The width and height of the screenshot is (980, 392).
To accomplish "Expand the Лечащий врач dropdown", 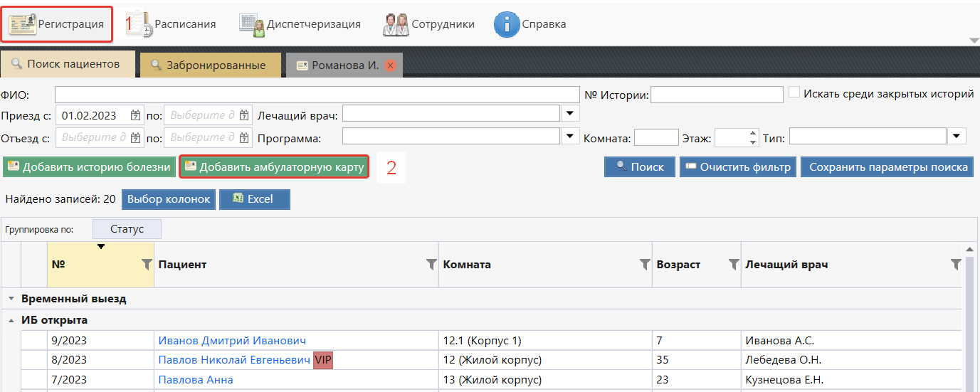I will click(x=570, y=114).
